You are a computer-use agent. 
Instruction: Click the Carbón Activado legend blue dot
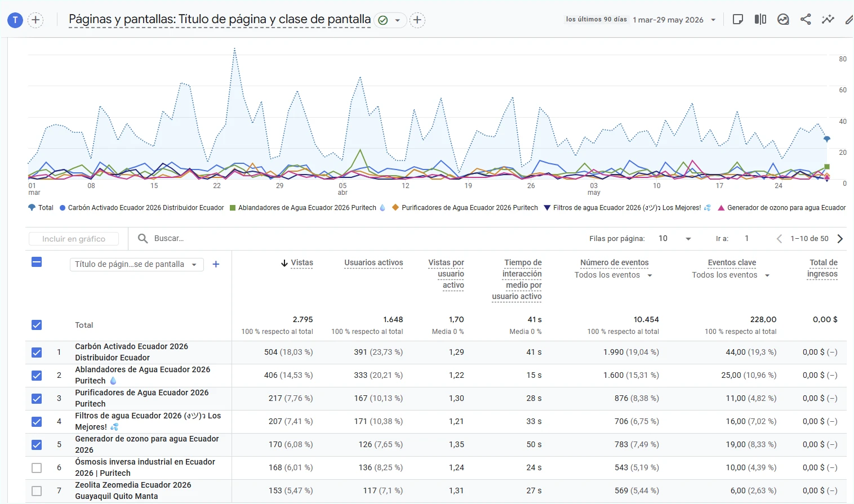[x=63, y=208]
